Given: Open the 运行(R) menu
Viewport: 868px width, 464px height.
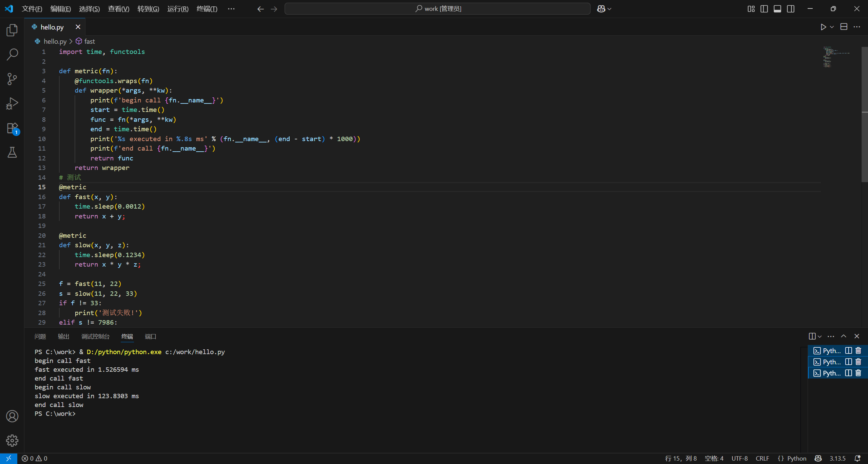Looking at the screenshot, I should pos(178,9).
